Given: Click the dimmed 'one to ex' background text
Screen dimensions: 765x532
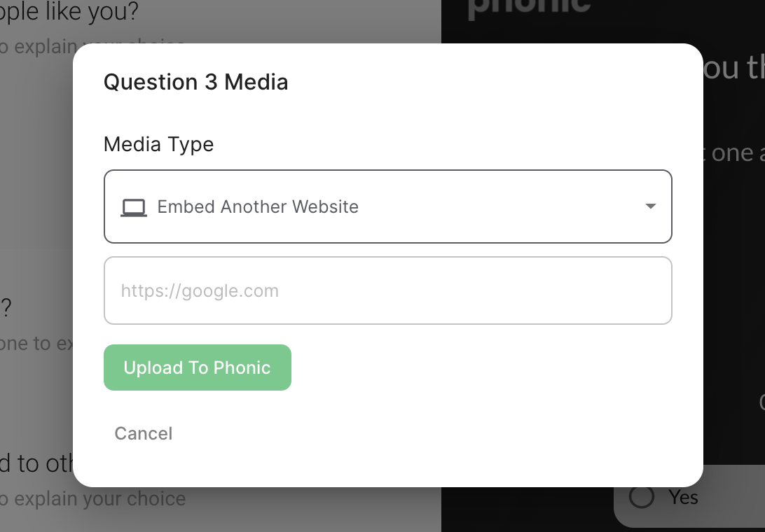Looking at the screenshot, I should pos(36,344).
